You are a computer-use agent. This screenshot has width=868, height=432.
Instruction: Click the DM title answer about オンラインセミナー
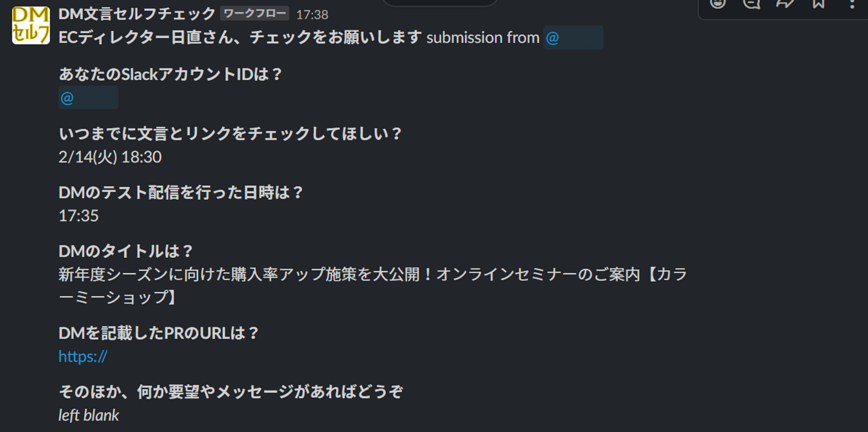[x=373, y=274]
